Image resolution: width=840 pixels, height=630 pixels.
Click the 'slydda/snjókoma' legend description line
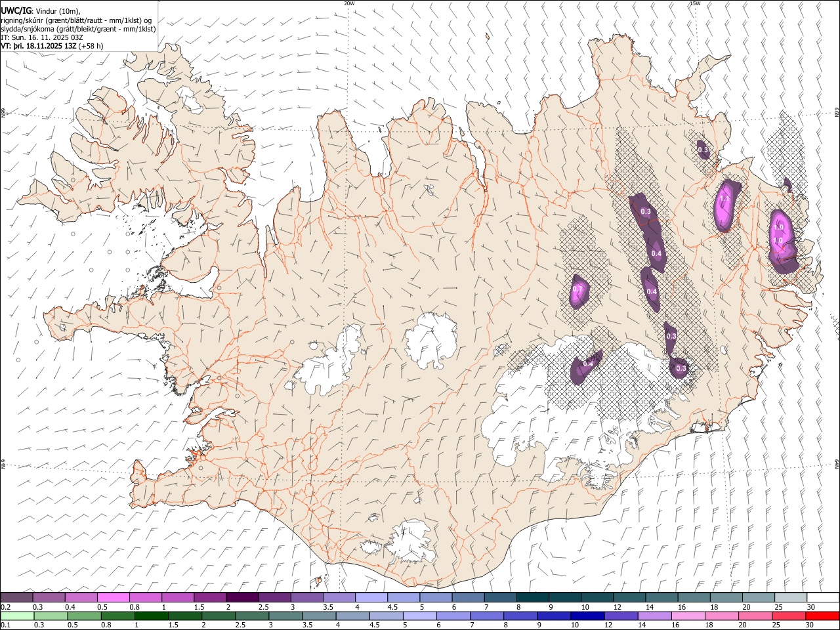pos(79,29)
